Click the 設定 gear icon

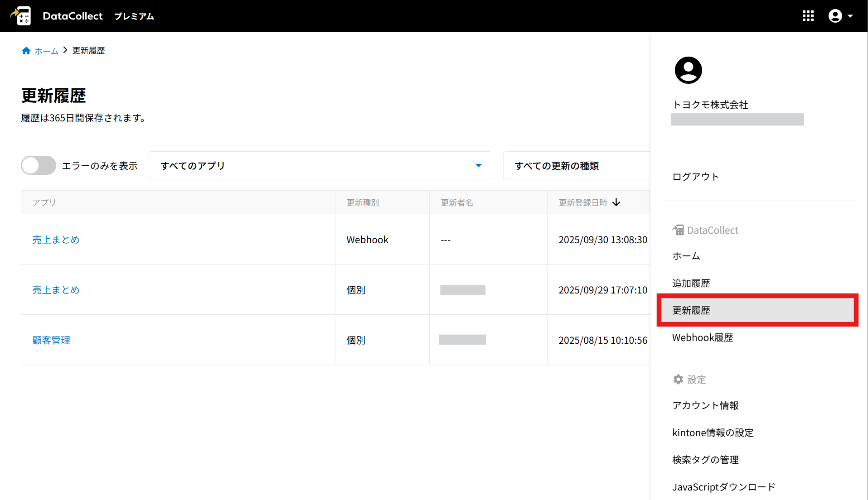[678, 380]
